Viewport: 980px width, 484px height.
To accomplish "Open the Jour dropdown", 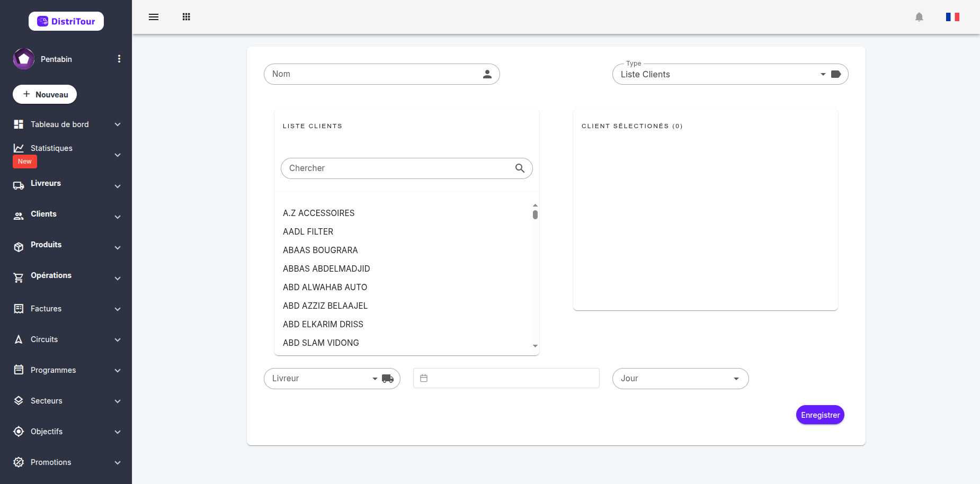I will click(680, 379).
